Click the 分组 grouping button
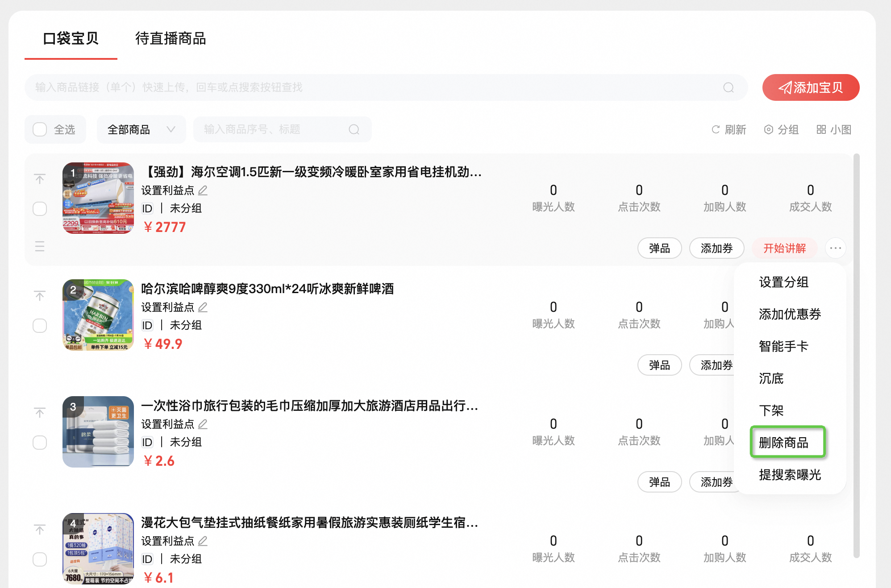Image resolution: width=891 pixels, height=588 pixels. 781,129
